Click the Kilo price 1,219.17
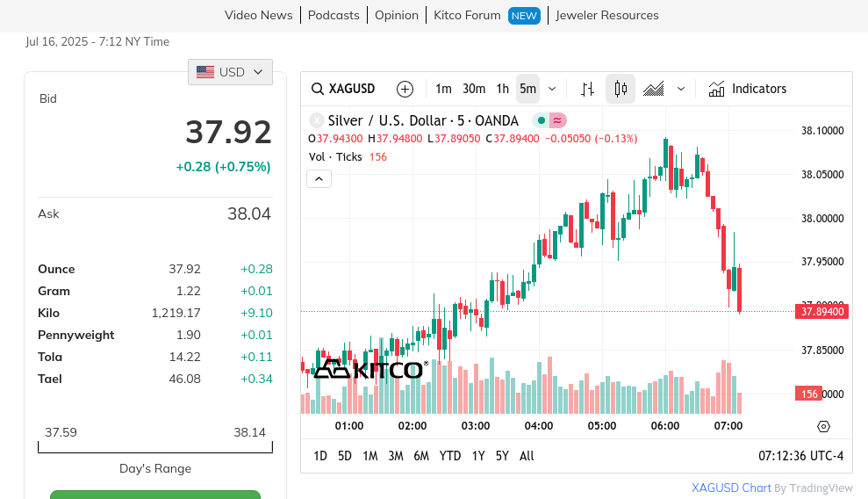 176,313
